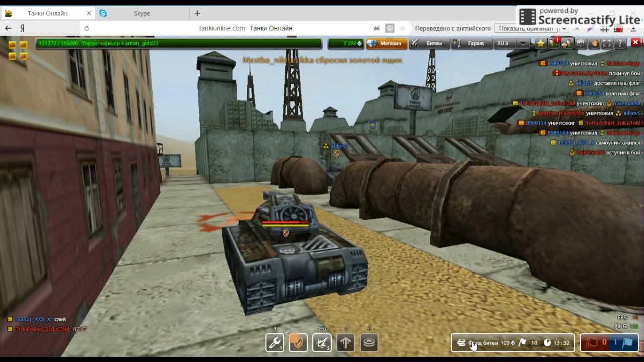Image resolution: width=644 pixels, height=362 pixels.
Task: Go back with the browser back arrow
Action: (x=8, y=28)
